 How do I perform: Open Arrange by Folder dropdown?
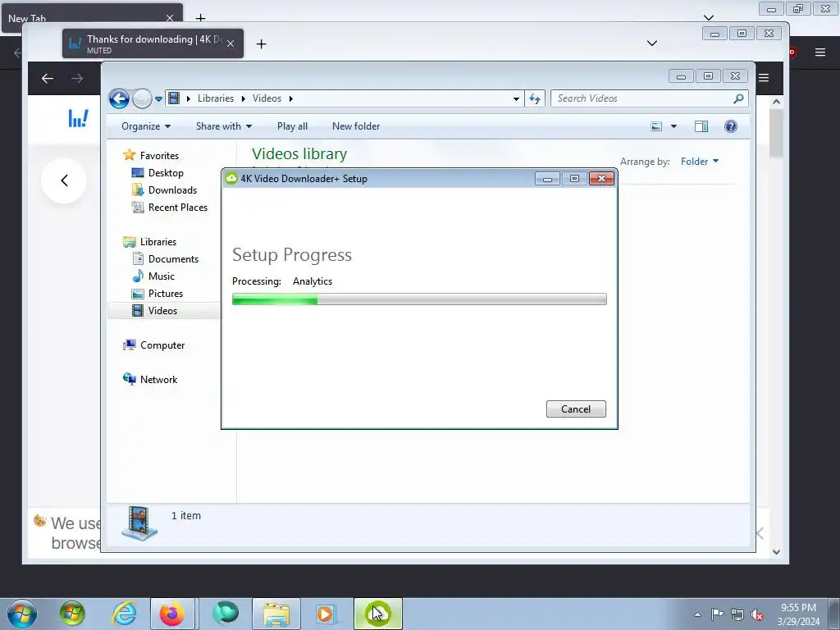pyautogui.click(x=699, y=162)
